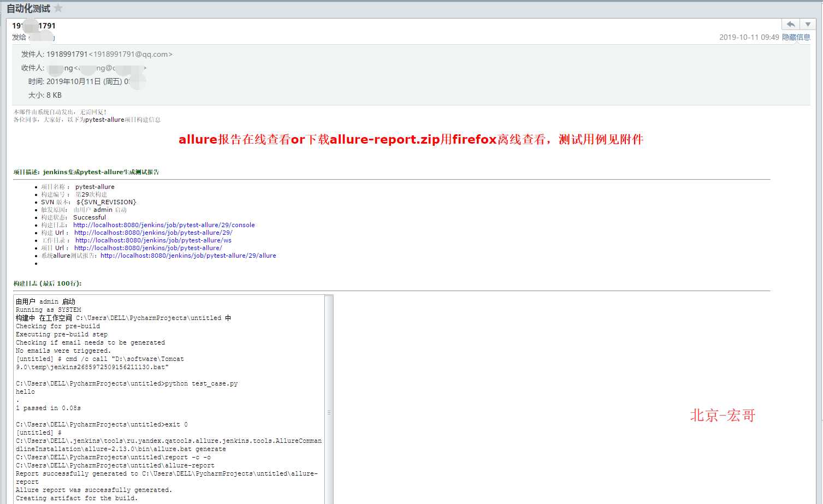Click the grip handle on log scrollbar

329,412
